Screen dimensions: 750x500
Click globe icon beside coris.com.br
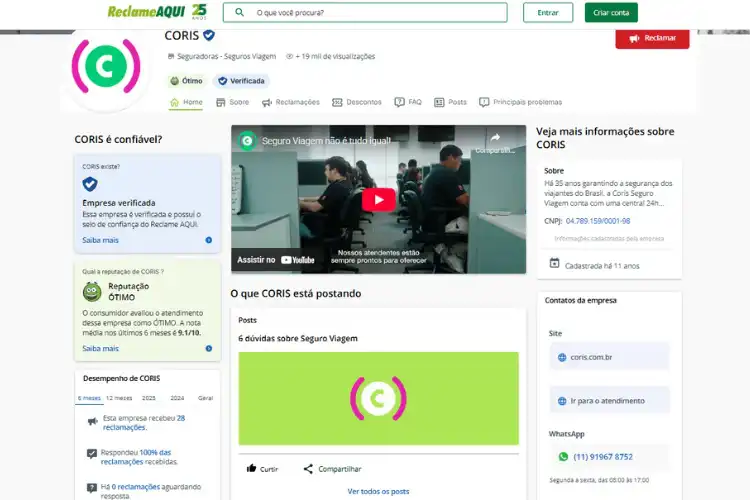click(562, 357)
